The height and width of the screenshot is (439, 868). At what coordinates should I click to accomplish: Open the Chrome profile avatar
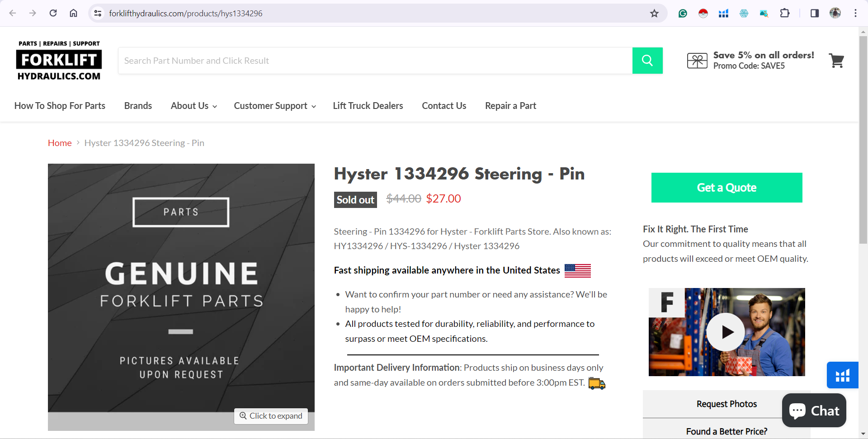click(x=835, y=13)
